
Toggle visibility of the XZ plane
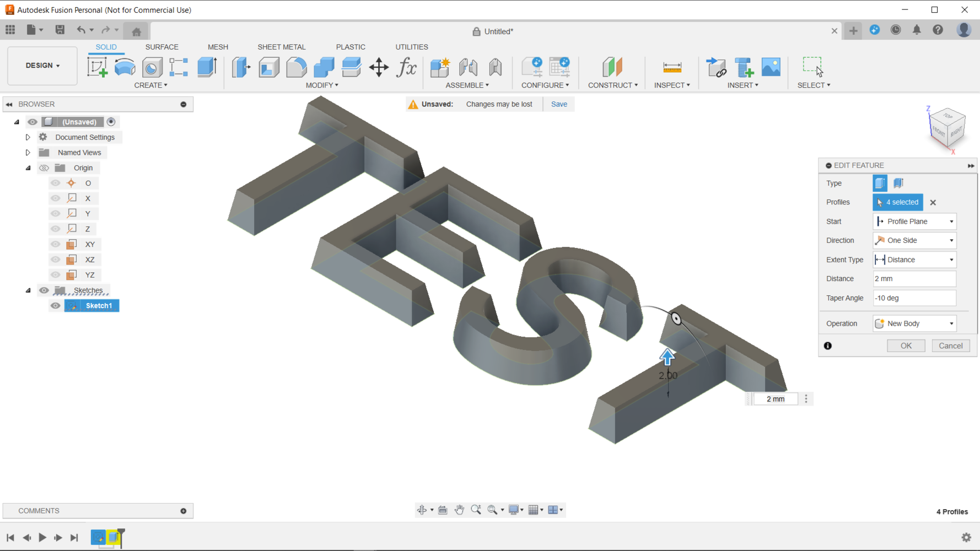tap(56, 260)
